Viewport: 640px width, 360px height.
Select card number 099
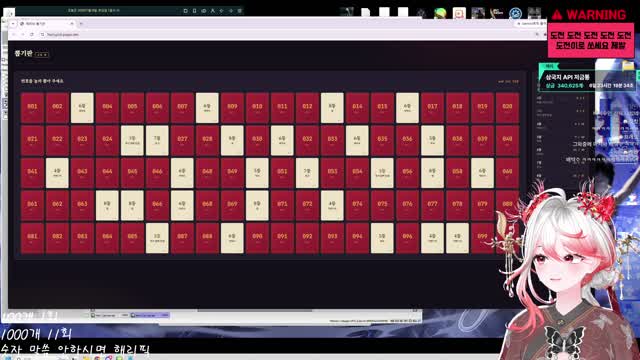point(482,238)
